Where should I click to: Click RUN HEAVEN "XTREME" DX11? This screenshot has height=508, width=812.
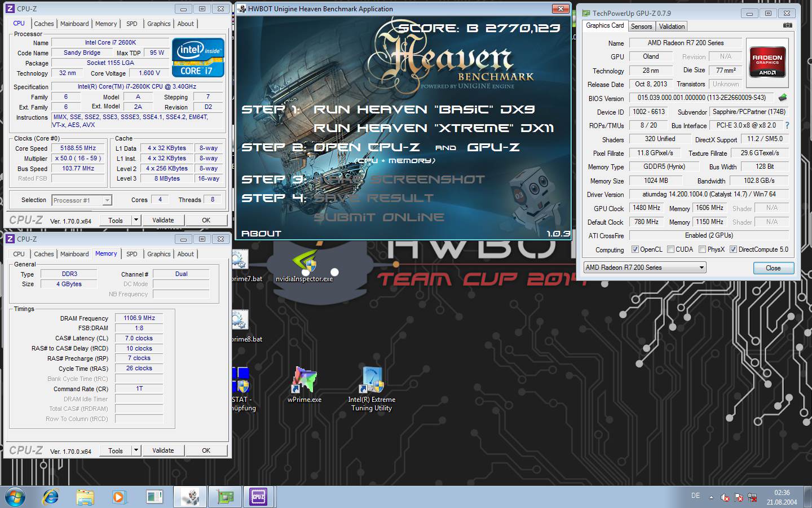coord(434,128)
